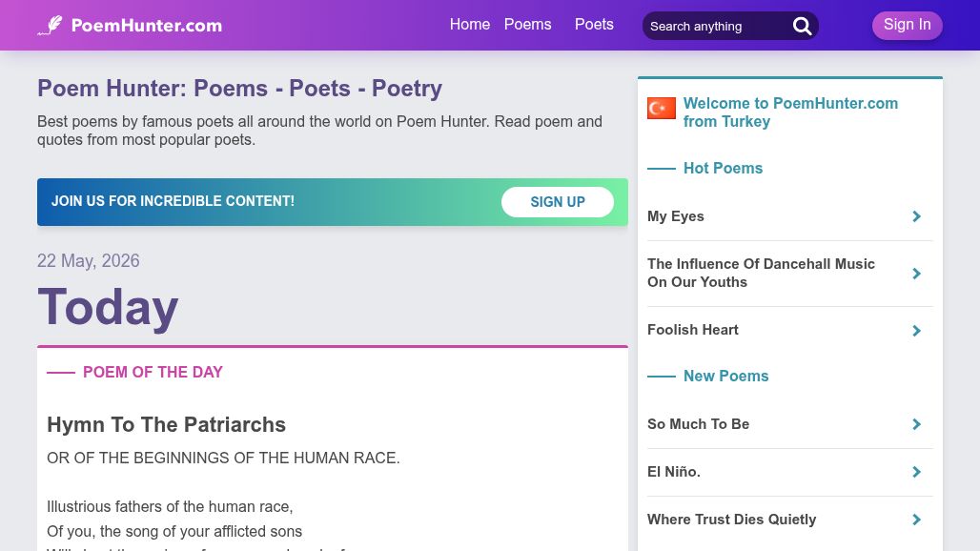Viewport: 980px width, 551px height.
Task: Open the Hymn To The Patriarchs title
Action: coord(166,425)
